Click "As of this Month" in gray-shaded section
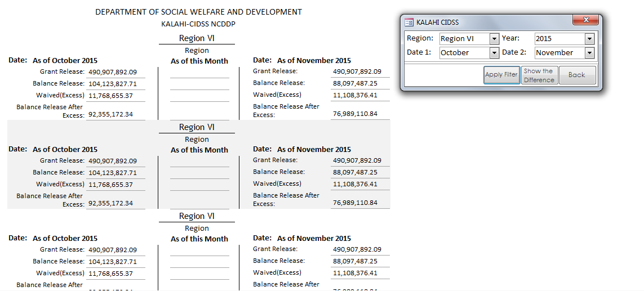This screenshot has height=291, width=644. tap(199, 150)
